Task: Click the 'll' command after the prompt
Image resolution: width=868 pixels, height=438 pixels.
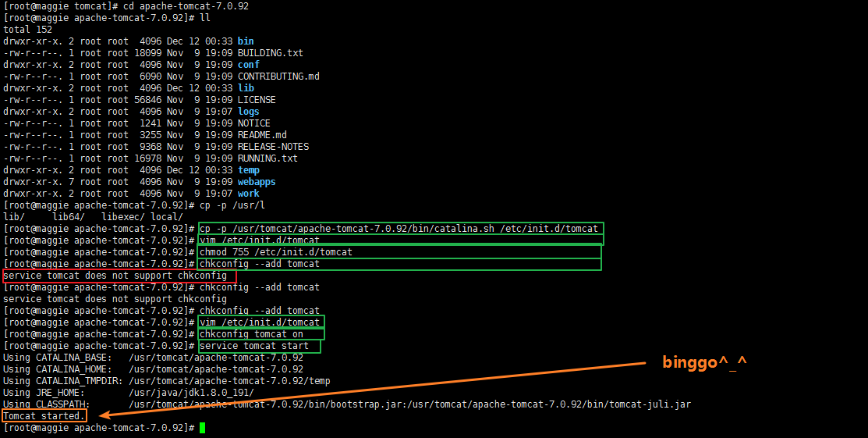Action: point(205,18)
